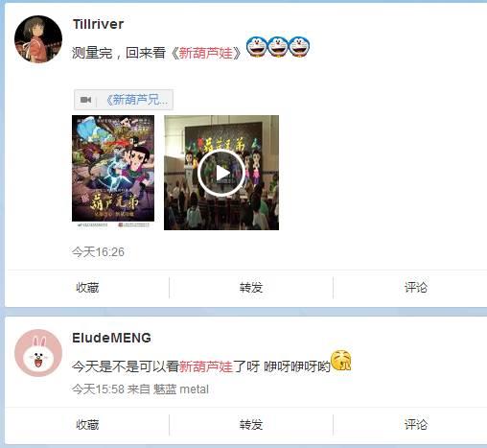Open EludeMENG's bunny avatar

(38, 353)
